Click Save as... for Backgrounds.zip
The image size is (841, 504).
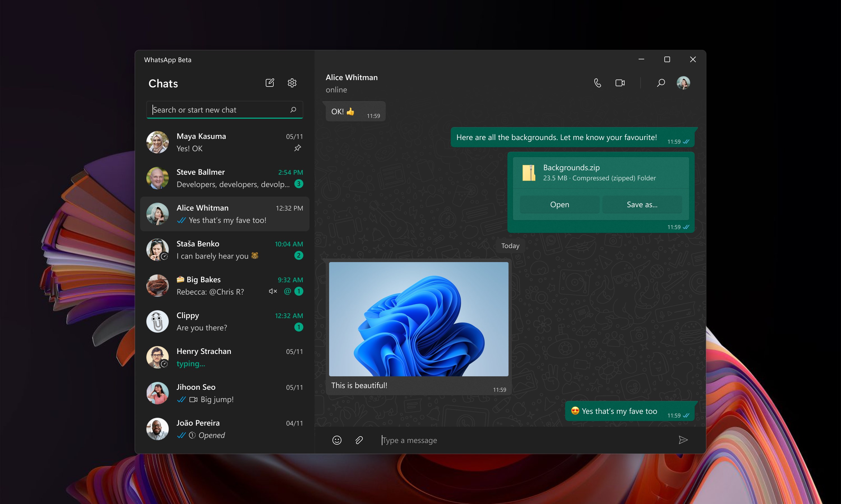(x=642, y=204)
